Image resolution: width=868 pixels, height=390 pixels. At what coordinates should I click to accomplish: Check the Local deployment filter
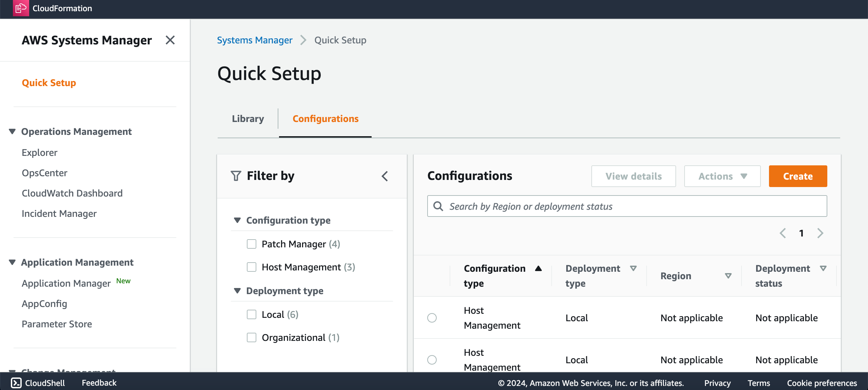(252, 314)
